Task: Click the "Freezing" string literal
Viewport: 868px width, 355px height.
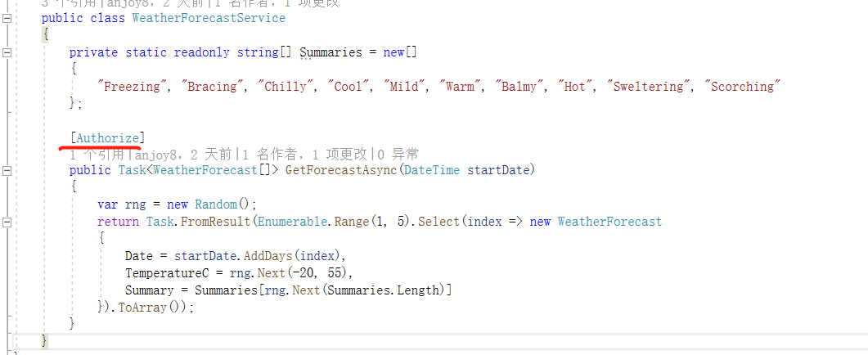Action: tap(133, 86)
